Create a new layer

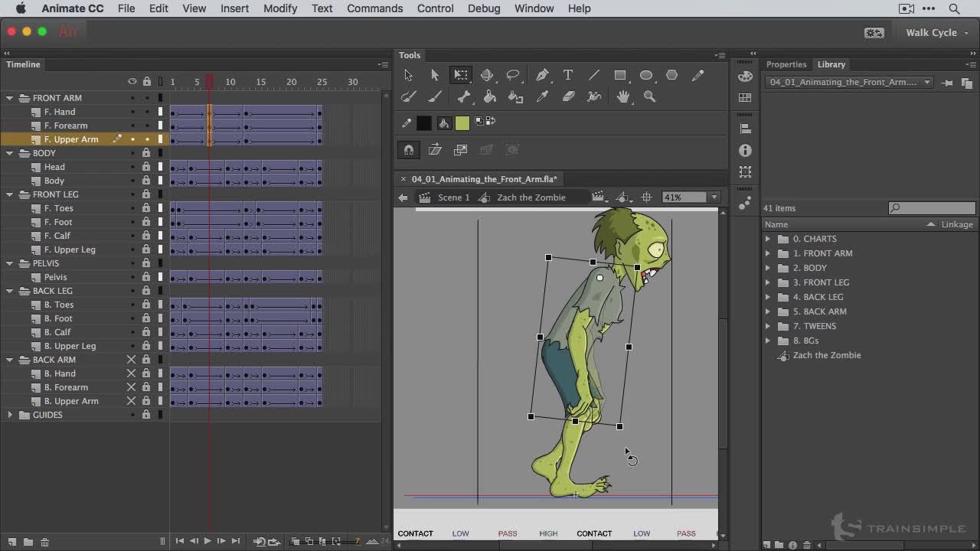click(11, 542)
